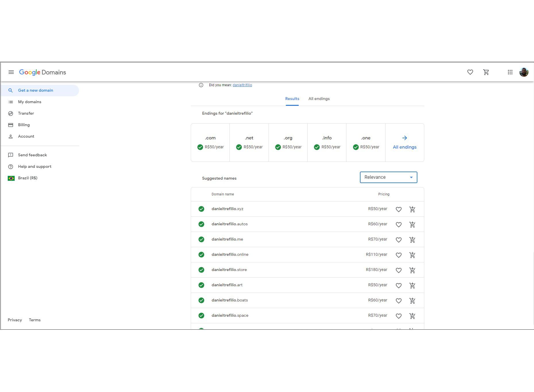Favorite danieltrefilio.art with heart
This screenshot has width=534, height=392.
coord(399,286)
